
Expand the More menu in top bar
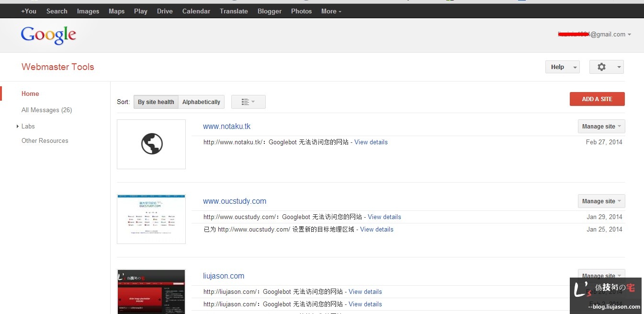tap(331, 11)
